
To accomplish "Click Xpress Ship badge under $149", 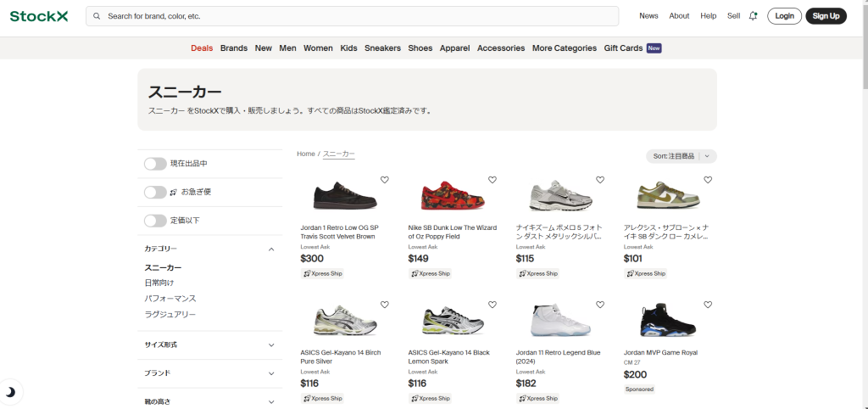I will pyautogui.click(x=430, y=273).
